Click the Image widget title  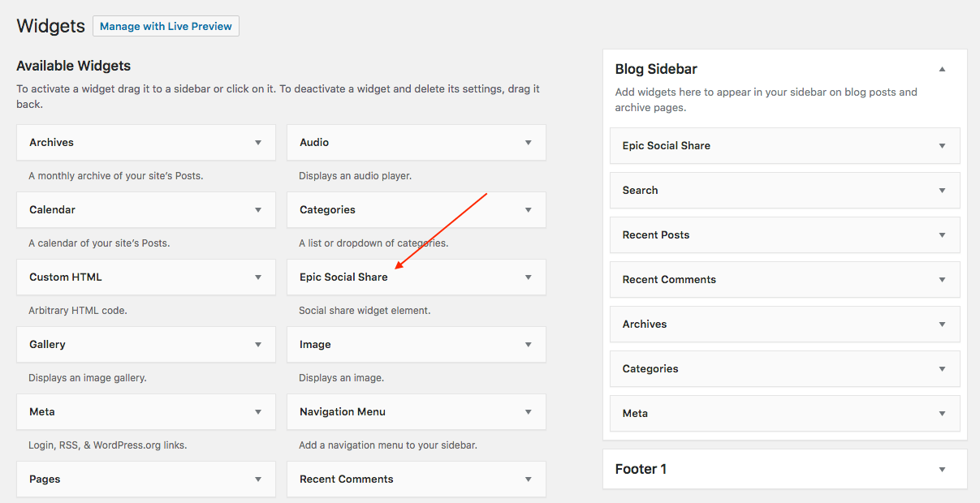pos(315,345)
